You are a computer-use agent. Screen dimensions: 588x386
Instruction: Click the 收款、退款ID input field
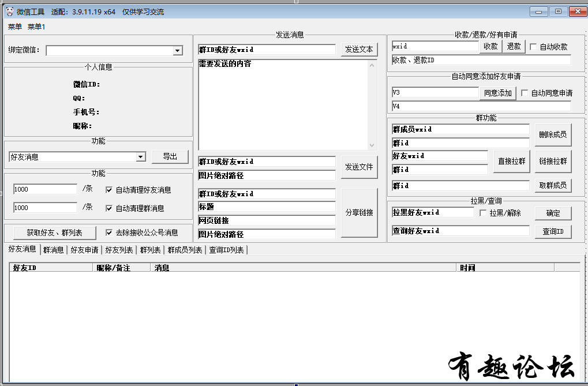tap(481, 60)
